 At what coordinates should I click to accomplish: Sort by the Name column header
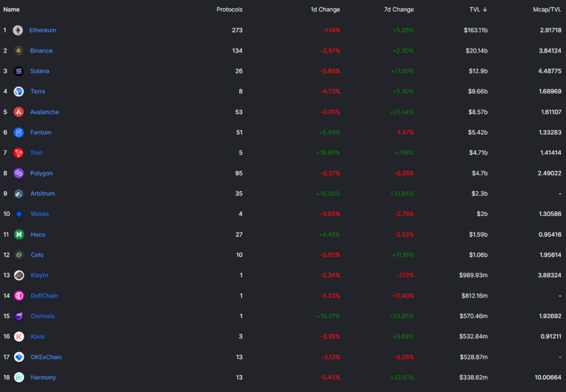(12, 9)
